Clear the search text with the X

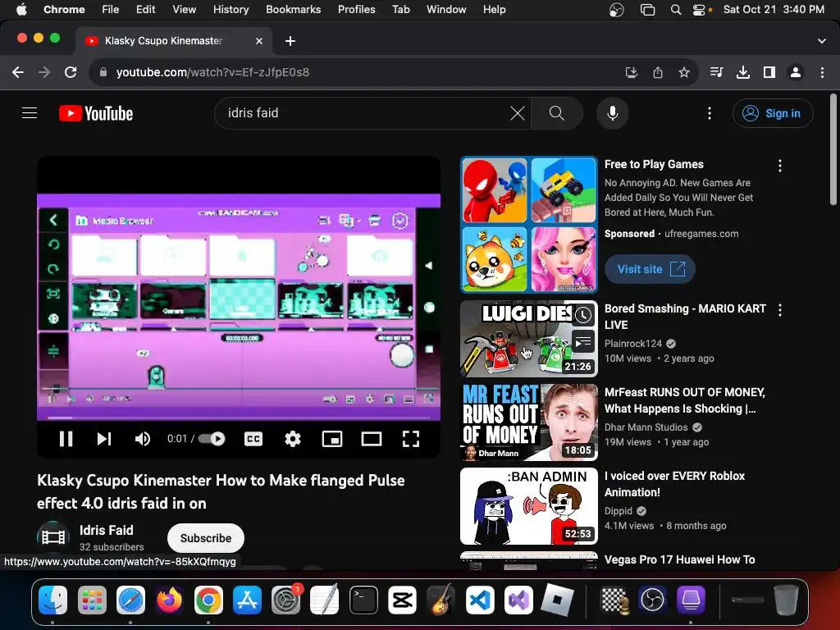click(x=517, y=113)
